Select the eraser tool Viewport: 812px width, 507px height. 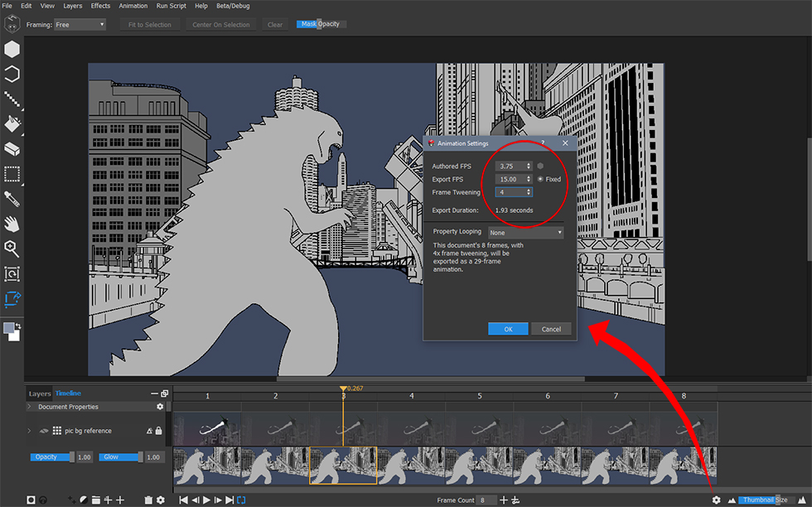(x=12, y=149)
